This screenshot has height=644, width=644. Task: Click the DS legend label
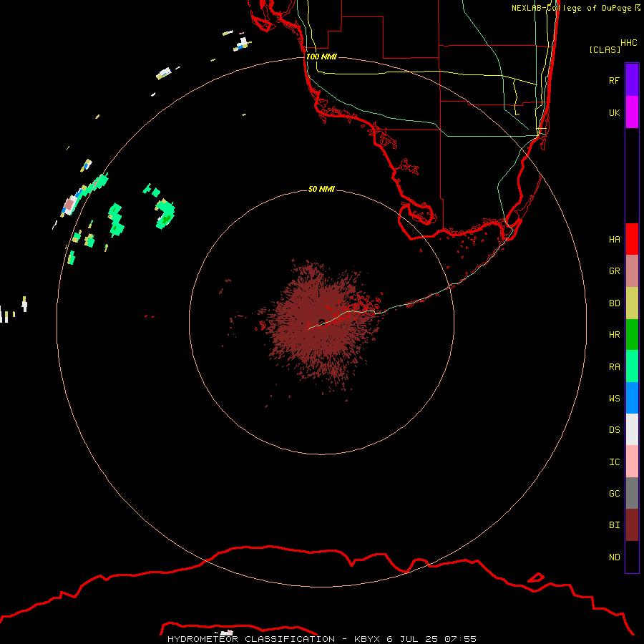tap(615, 430)
